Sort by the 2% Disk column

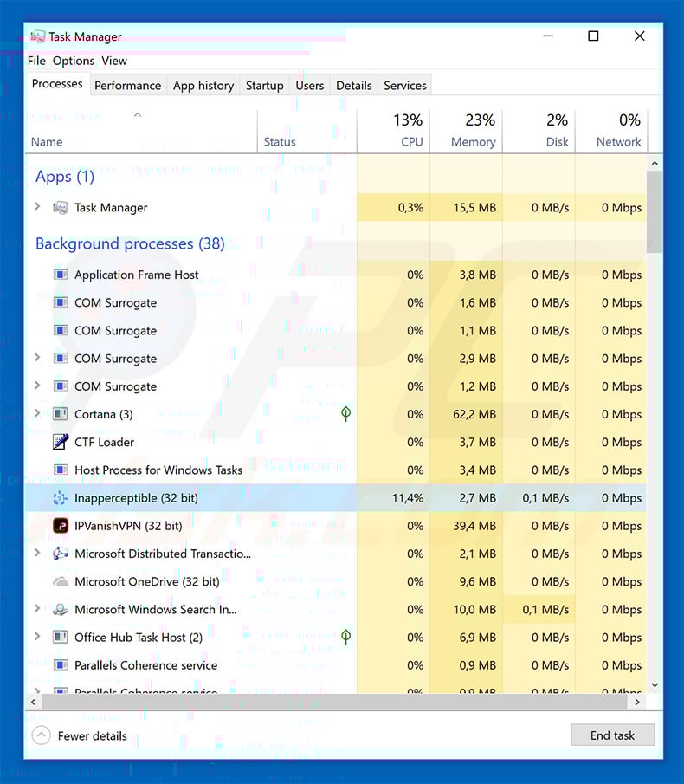pyautogui.click(x=539, y=132)
